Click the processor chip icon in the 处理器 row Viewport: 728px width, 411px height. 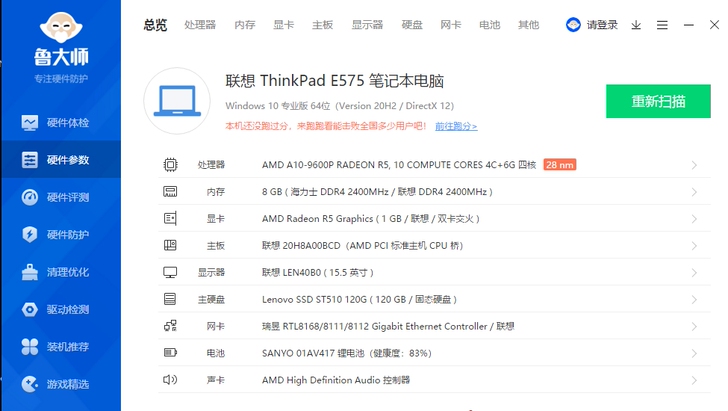(170, 165)
